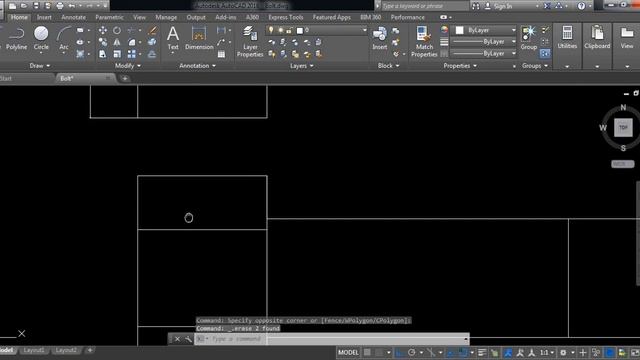Screen dimensions: 640x360
Task: Click the Insert block tool
Action: (x=380, y=38)
